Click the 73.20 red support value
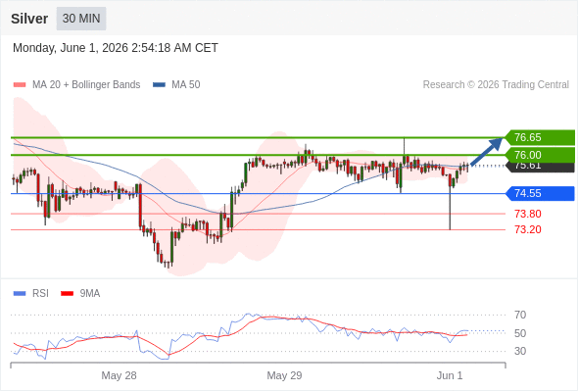 click(x=528, y=229)
